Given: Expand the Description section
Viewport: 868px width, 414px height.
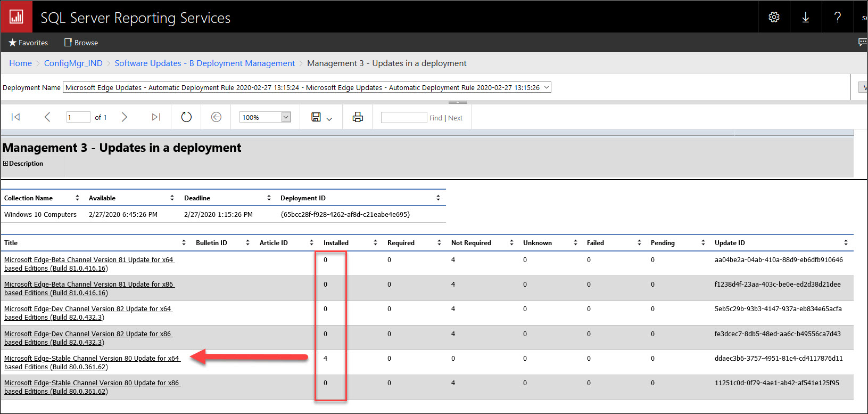Looking at the screenshot, I should click(5, 164).
